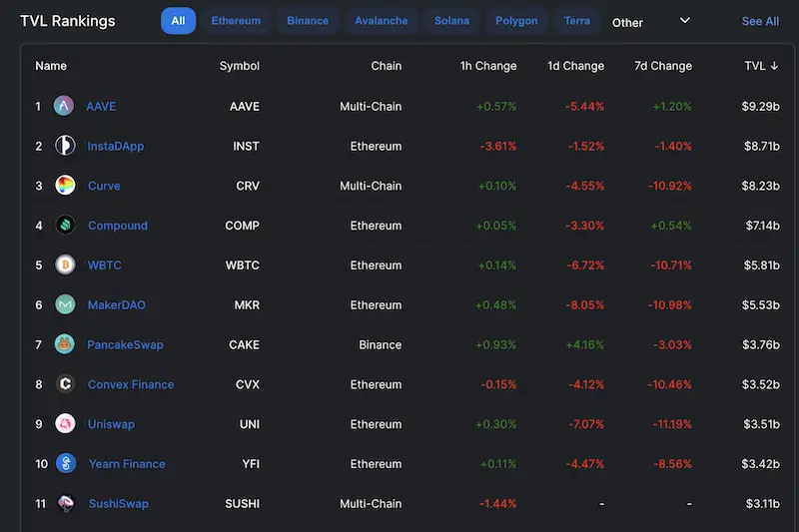Click the Convex Finance logo icon
Screen dimensions: 799x532
pyautogui.click(x=65, y=384)
